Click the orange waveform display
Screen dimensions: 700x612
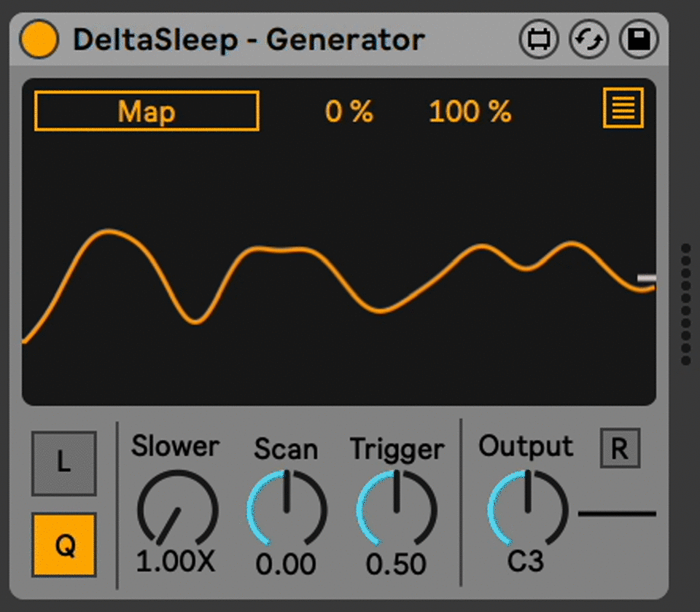pos(339,277)
